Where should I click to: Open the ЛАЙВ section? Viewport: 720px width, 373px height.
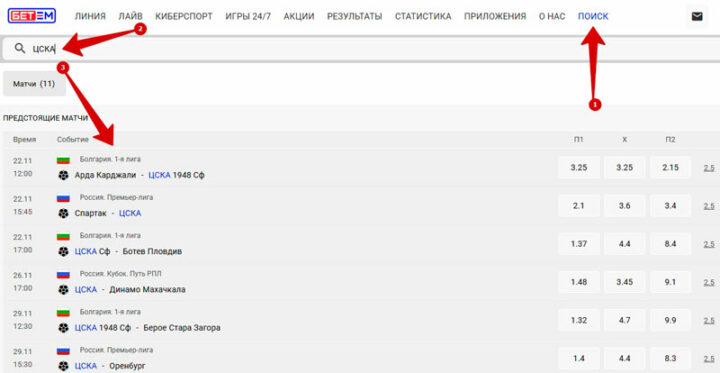pyautogui.click(x=130, y=17)
